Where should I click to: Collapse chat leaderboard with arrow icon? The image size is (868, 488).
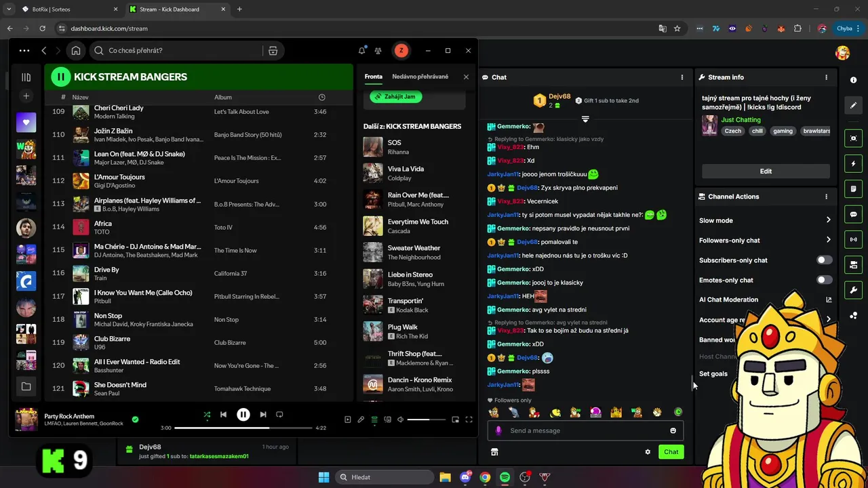point(585,119)
